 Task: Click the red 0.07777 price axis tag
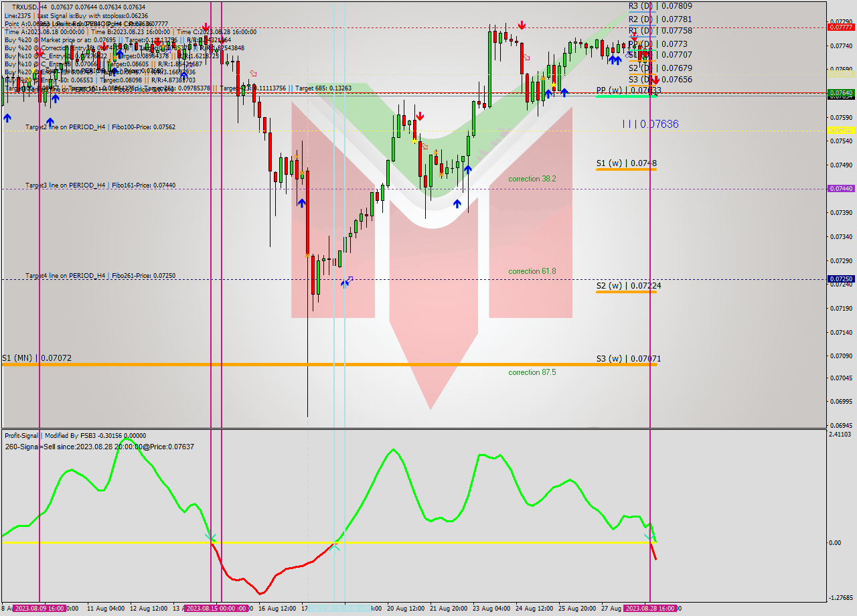[x=841, y=27]
